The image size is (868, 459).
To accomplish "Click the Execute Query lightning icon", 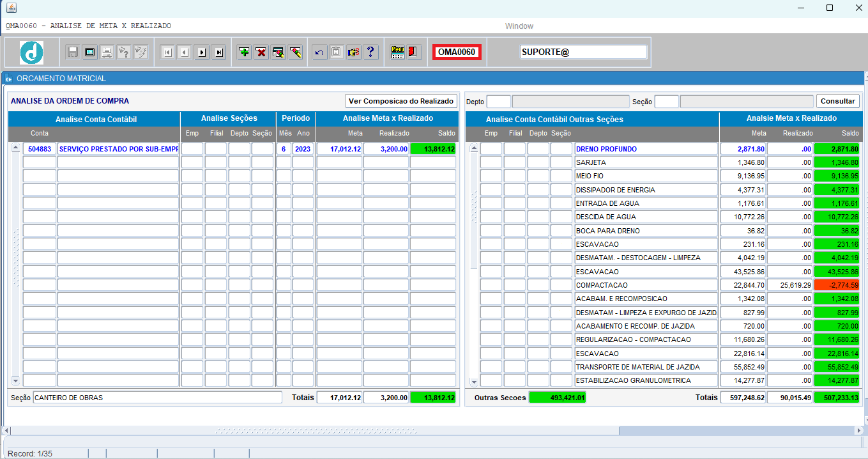I will click(x=141, y=52).
